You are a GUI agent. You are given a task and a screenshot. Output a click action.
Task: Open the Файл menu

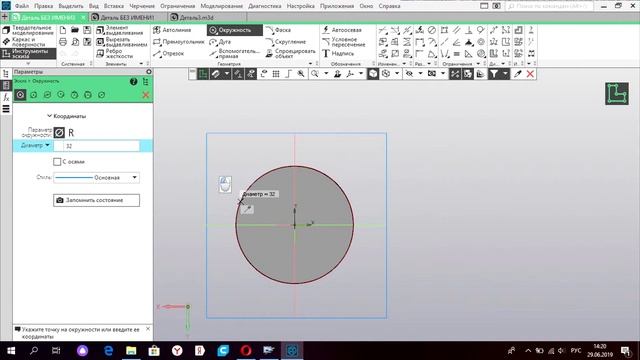(22, 6)
